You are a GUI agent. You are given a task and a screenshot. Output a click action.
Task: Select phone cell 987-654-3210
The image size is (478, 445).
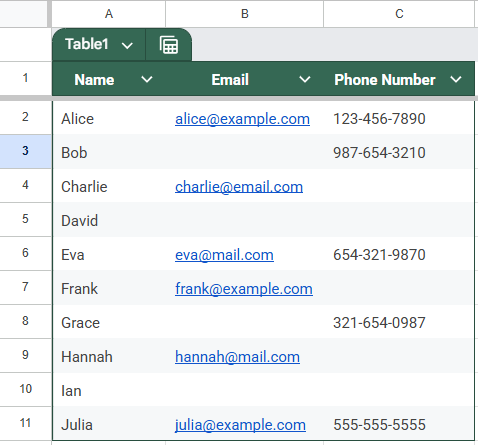399,153
